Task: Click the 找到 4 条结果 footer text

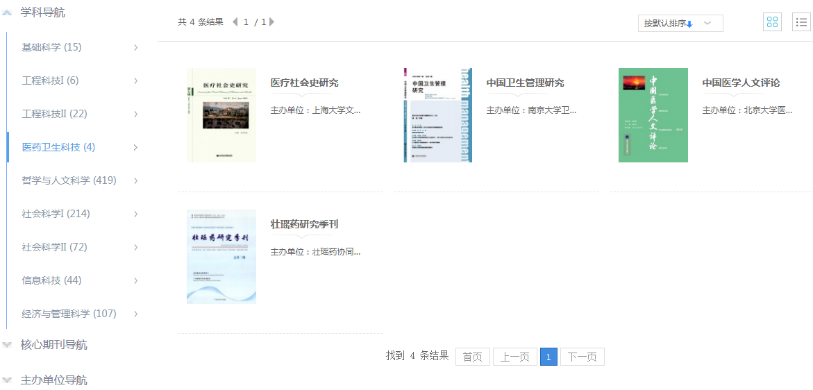Action: click(x=417, y=356)
